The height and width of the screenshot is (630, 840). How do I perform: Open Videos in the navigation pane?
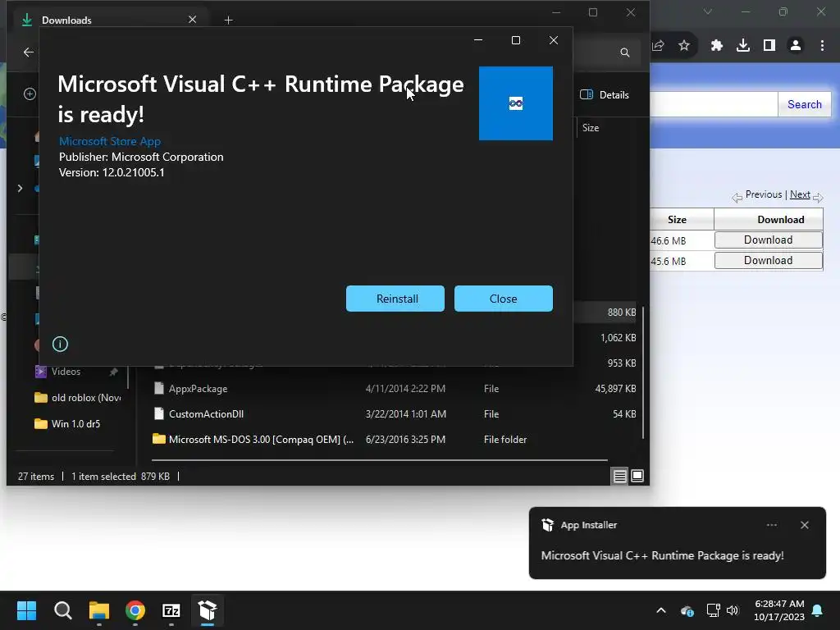(66, 372)
